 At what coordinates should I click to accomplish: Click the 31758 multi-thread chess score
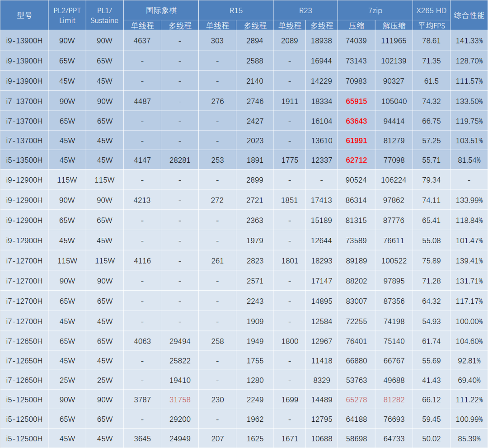[x=180, y=400]
